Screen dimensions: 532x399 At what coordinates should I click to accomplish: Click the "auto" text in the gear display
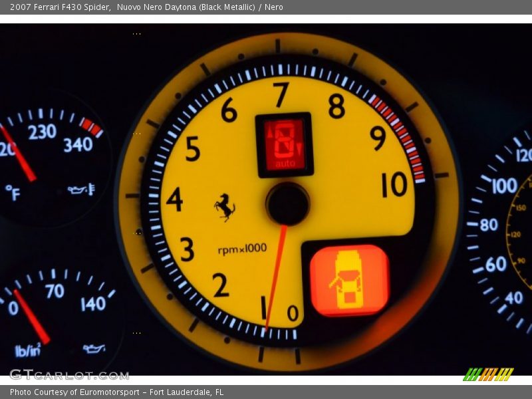pyautogui.click(x=285, y=163)
